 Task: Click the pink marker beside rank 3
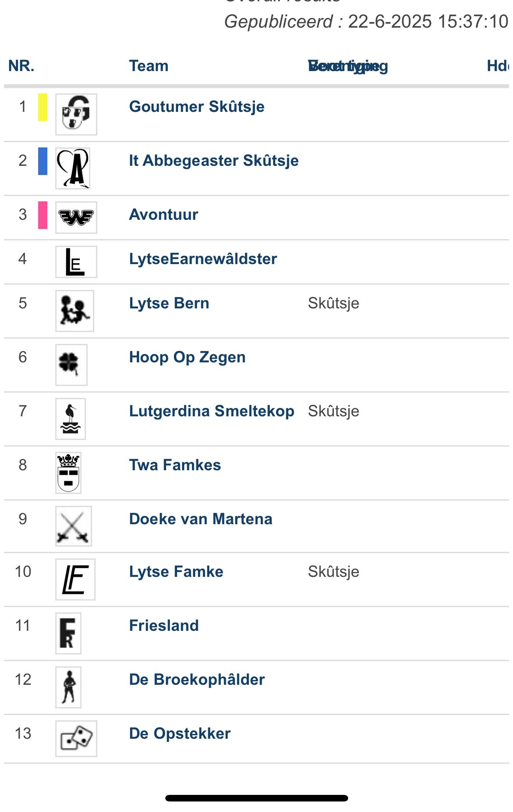[43, 215]
